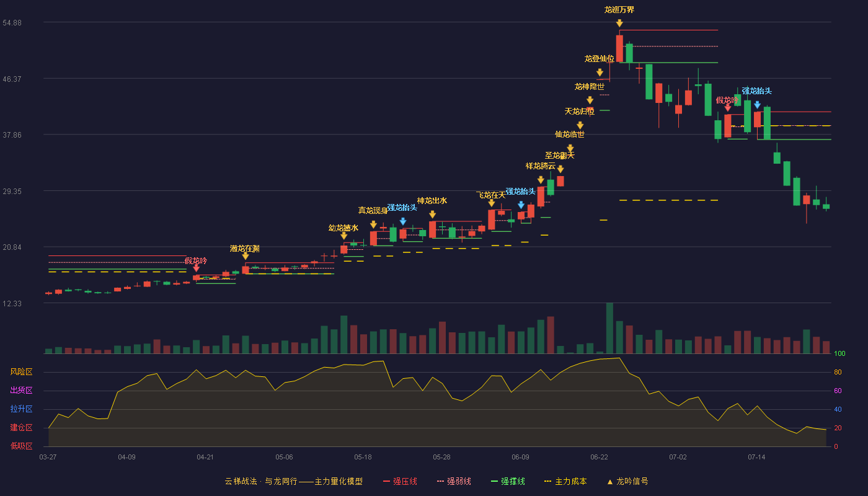Click the 龙巡万界 signal label
868x496 pixels.
tap(619, 10)
